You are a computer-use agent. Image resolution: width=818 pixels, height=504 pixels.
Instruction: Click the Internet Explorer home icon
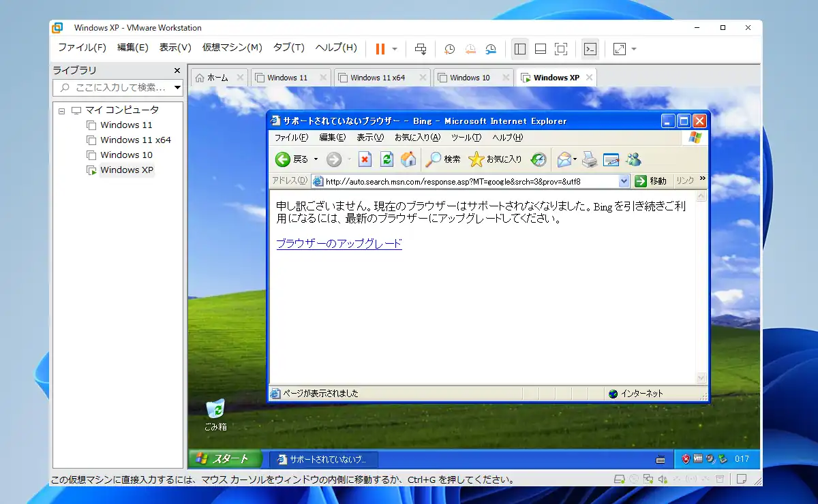pos(408,159)
